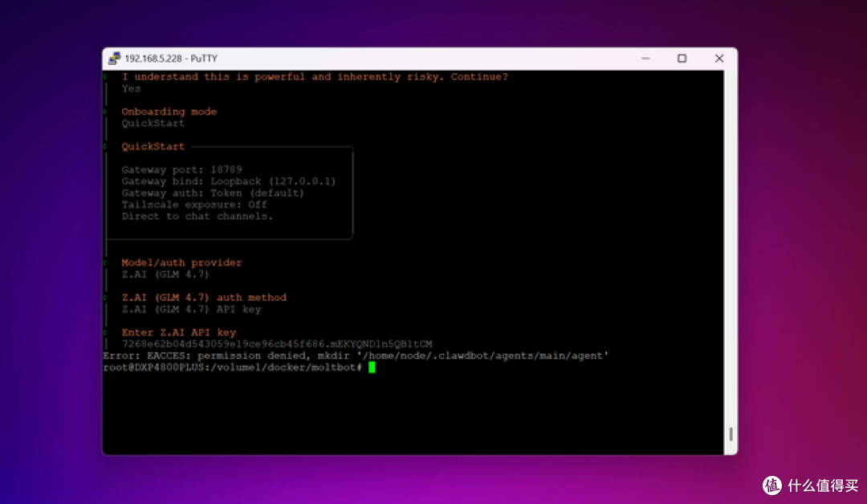Click the 'QuickStart' answer under Onboarding mode

pos(153,124)
